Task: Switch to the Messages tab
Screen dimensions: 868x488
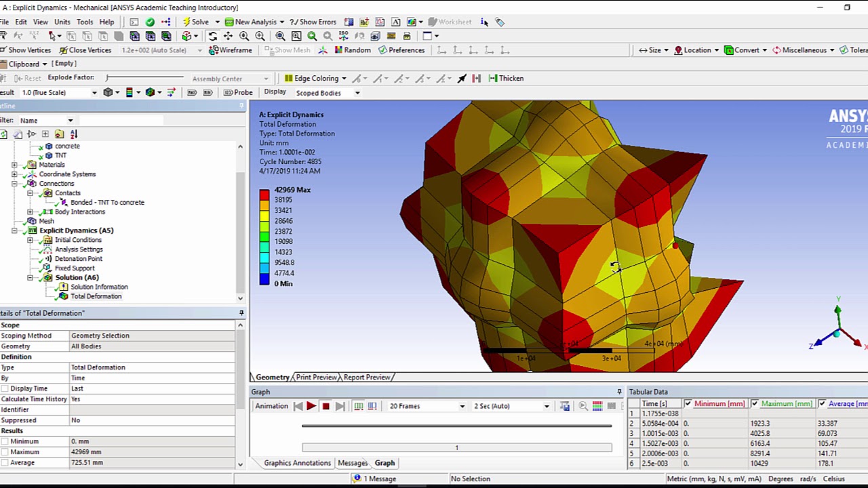Action: point(353,463)
